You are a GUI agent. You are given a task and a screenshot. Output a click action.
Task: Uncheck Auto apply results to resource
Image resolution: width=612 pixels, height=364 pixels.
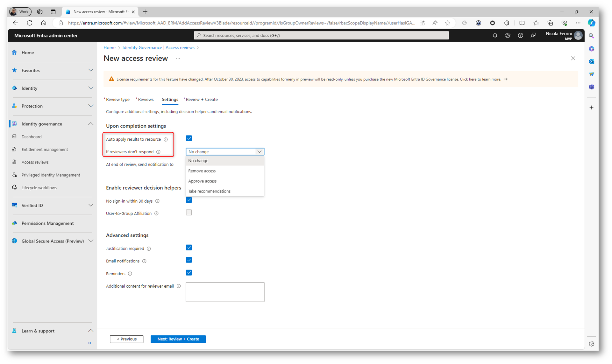[189, 138]
